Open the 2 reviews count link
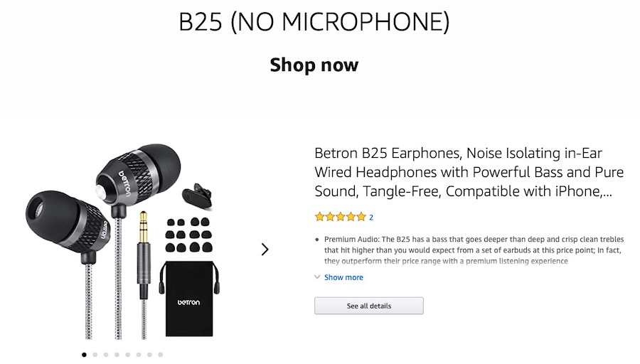Screen dimensions: 640x364 pos(371,217)
